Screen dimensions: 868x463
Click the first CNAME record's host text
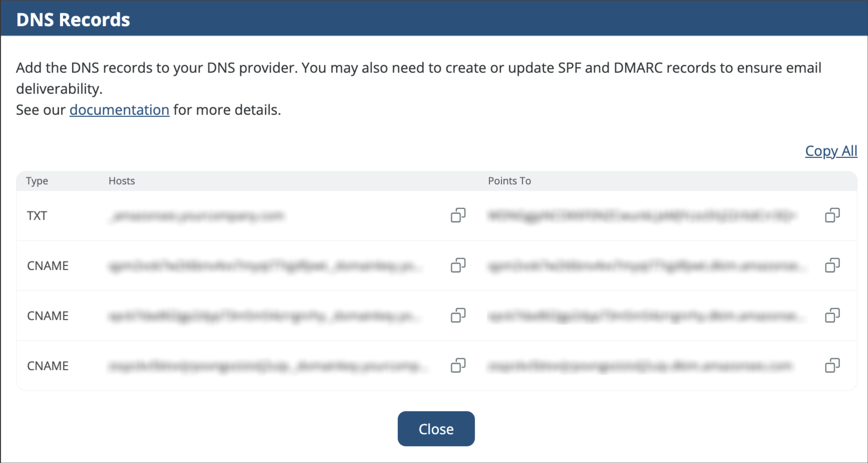point(265,266)
